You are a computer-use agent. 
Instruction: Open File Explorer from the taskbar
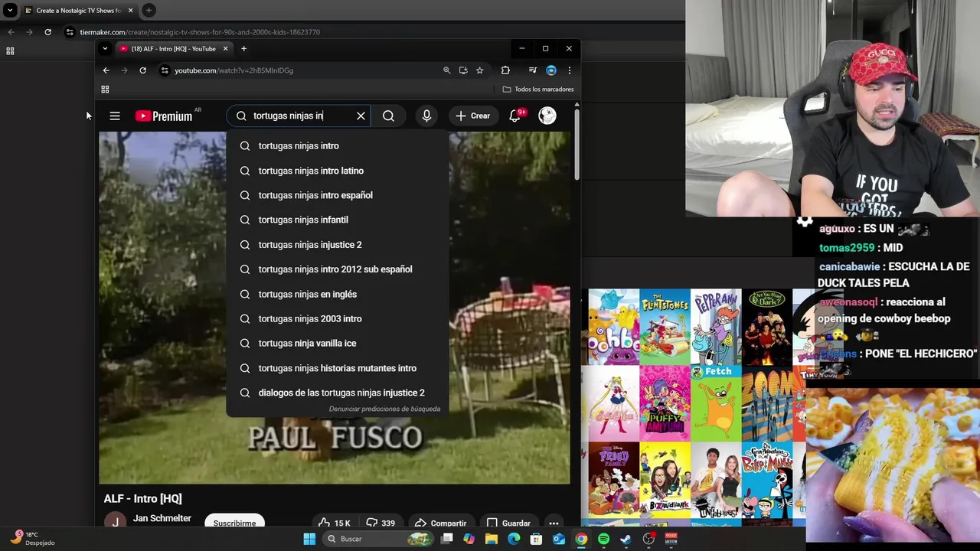point(492,539)
